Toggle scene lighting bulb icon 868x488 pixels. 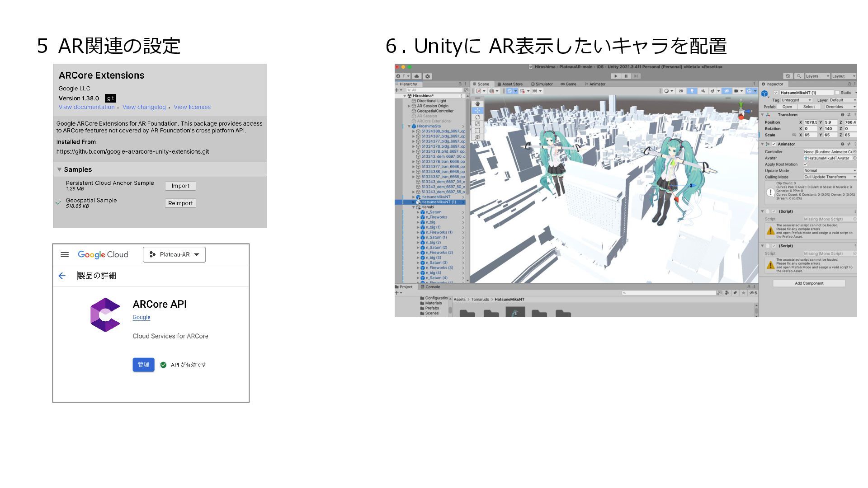pyautogui.click(x=692, y=91)
